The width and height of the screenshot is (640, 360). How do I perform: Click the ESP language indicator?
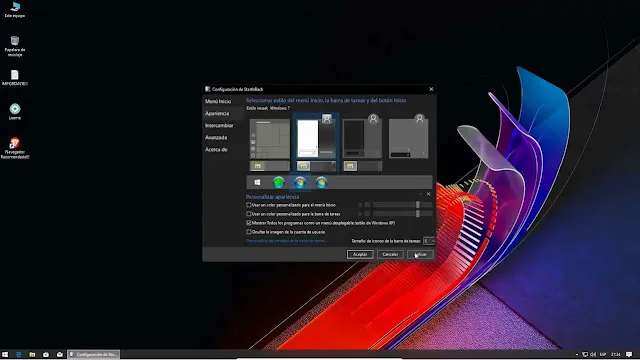pyautogui.click(x=603, y=354)
